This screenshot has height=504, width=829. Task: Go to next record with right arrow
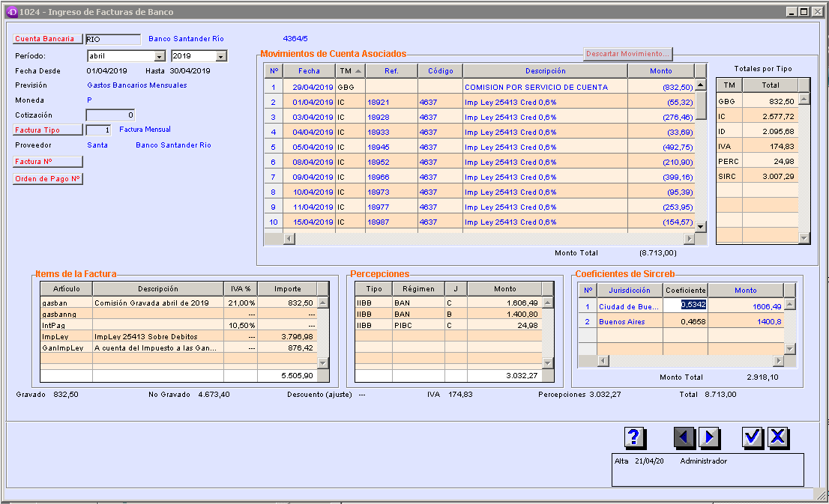[x=708, y=437]
